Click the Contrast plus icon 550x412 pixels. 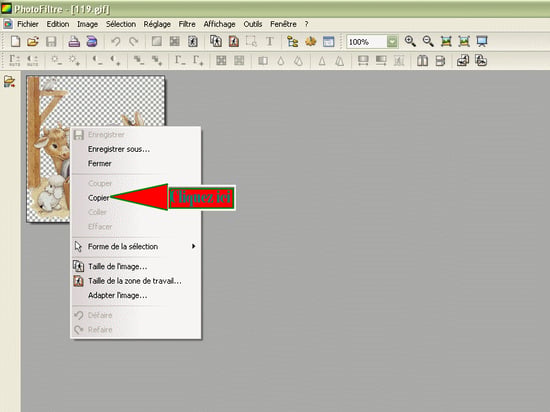[115, 61]
